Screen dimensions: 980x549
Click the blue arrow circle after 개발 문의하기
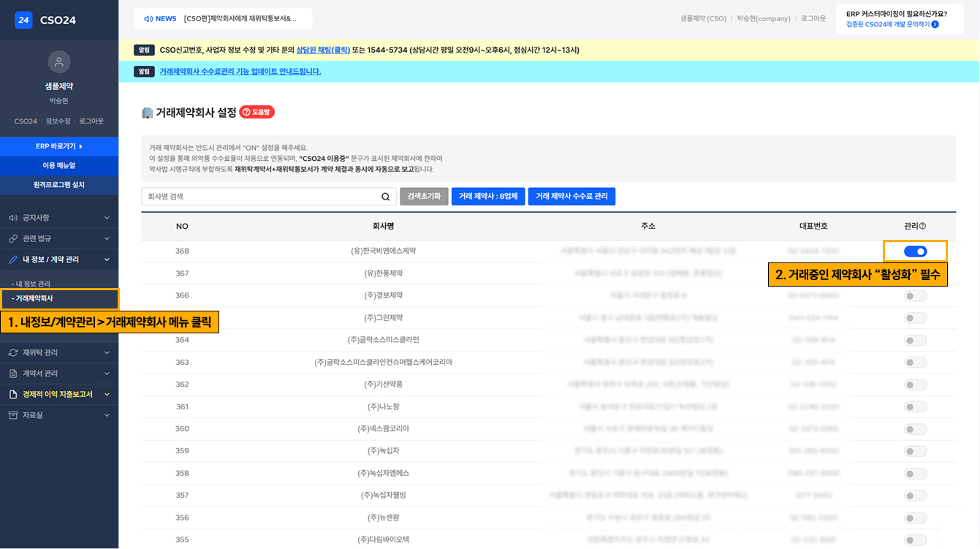click(935, 24)
